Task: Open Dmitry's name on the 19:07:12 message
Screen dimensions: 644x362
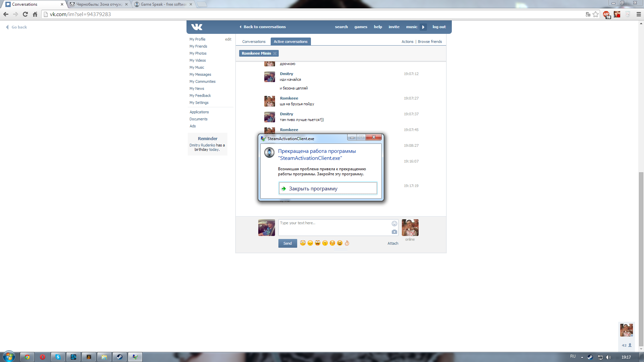Action: 286,74
